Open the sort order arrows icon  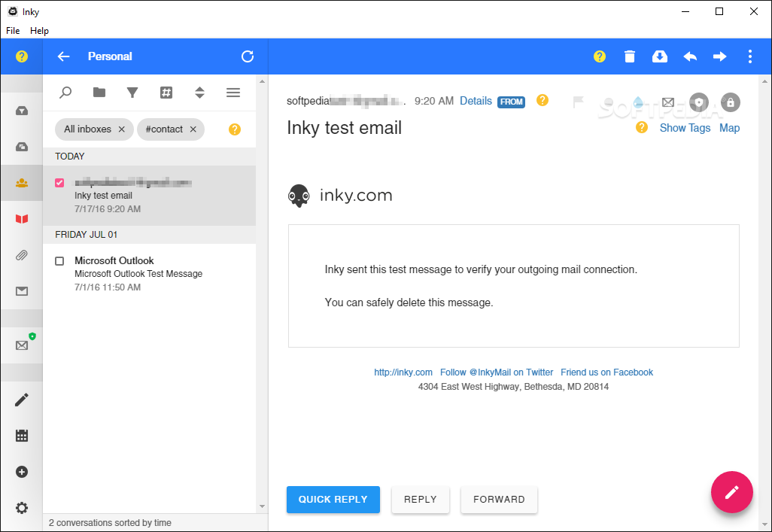coord(199,93)
